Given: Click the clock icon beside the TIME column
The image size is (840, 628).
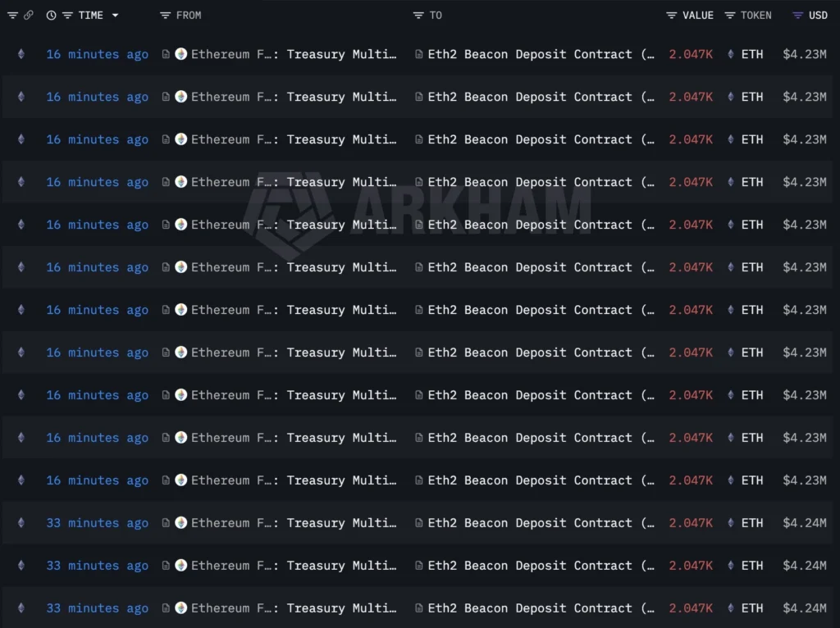Looking at the screenshot, I should (49, 14).
